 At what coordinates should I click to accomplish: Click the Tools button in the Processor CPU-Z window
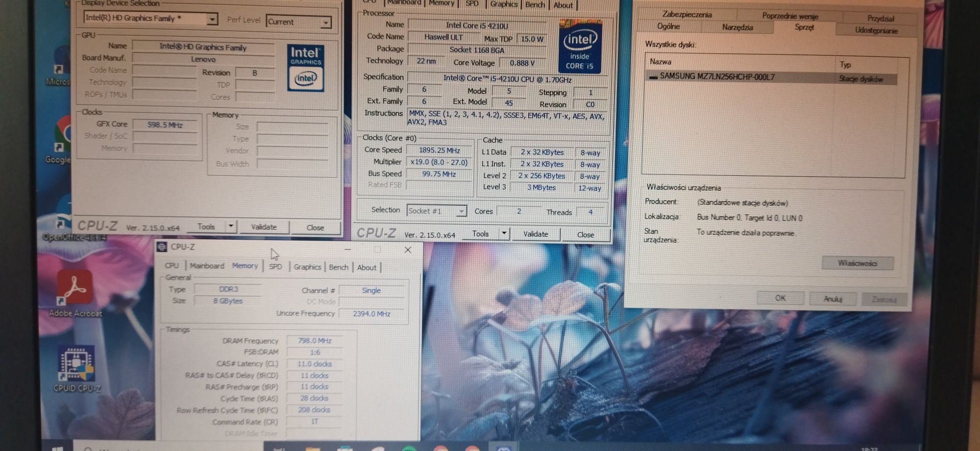[x=480, y=234]
